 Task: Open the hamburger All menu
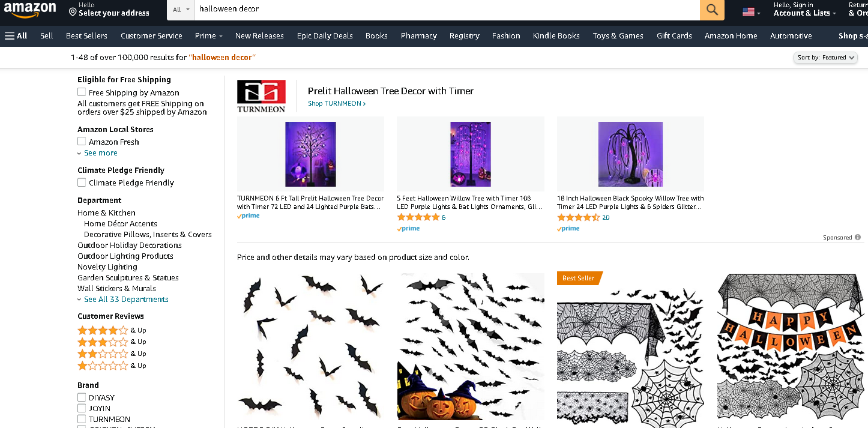pyautogui.click(x=16, y=36)
